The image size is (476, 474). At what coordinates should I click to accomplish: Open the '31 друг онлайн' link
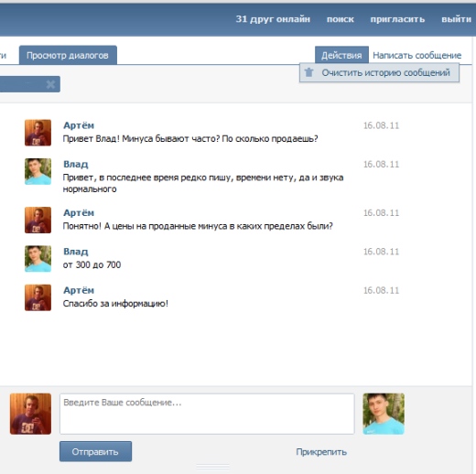tap(273, 19)
